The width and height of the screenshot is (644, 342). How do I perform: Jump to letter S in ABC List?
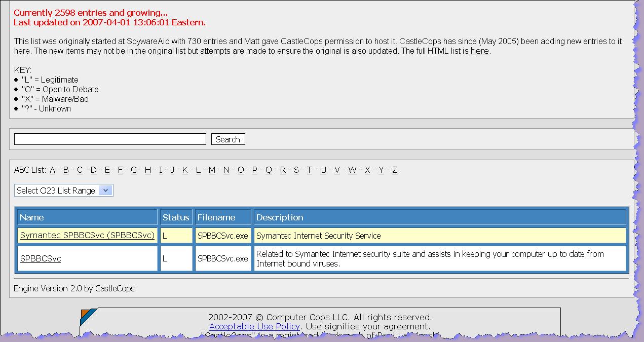point(296,170)
